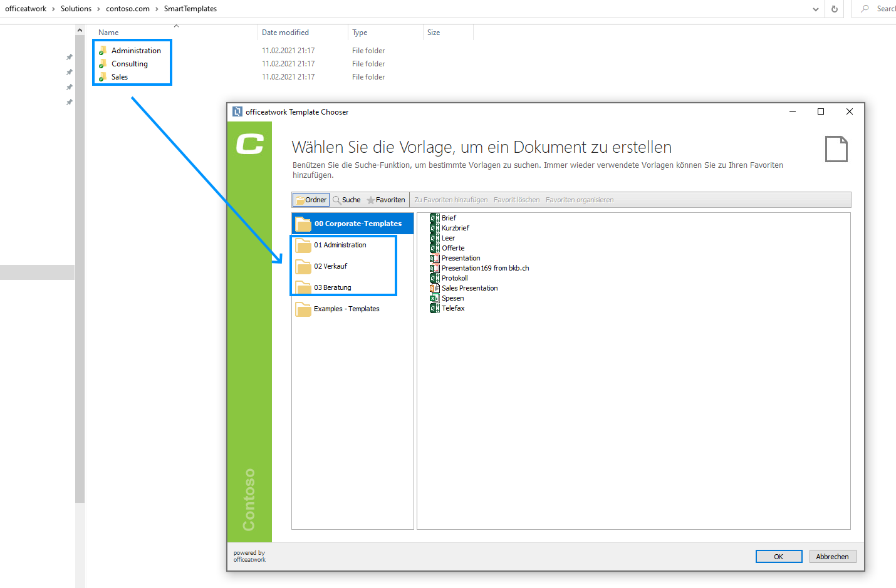Sort by Date modified column header
896x588 pixels.
pyautogui.click(x=285, y=33)
